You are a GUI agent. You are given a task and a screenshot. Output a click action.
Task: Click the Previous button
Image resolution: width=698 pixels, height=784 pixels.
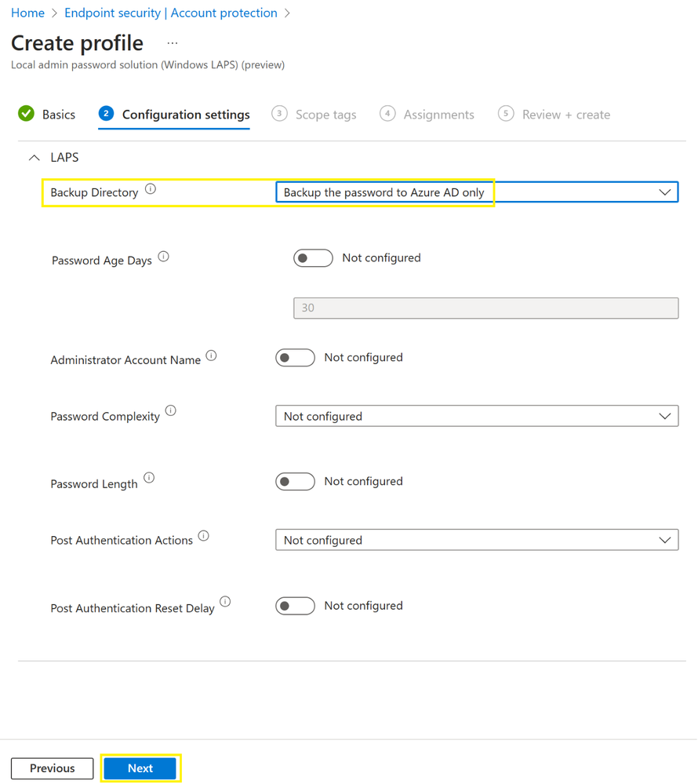[x=53, y=768]
